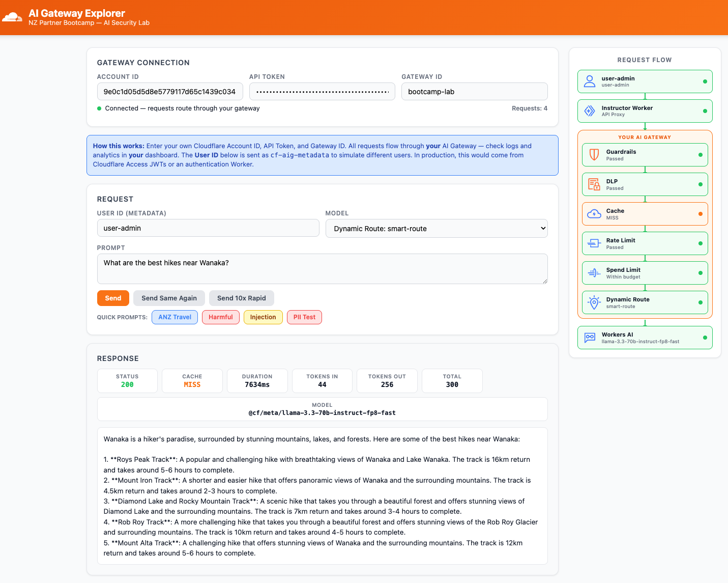728x583 pixels.
Task: Click the user-admin person icon in Request Flow
Action: point(590,81)
